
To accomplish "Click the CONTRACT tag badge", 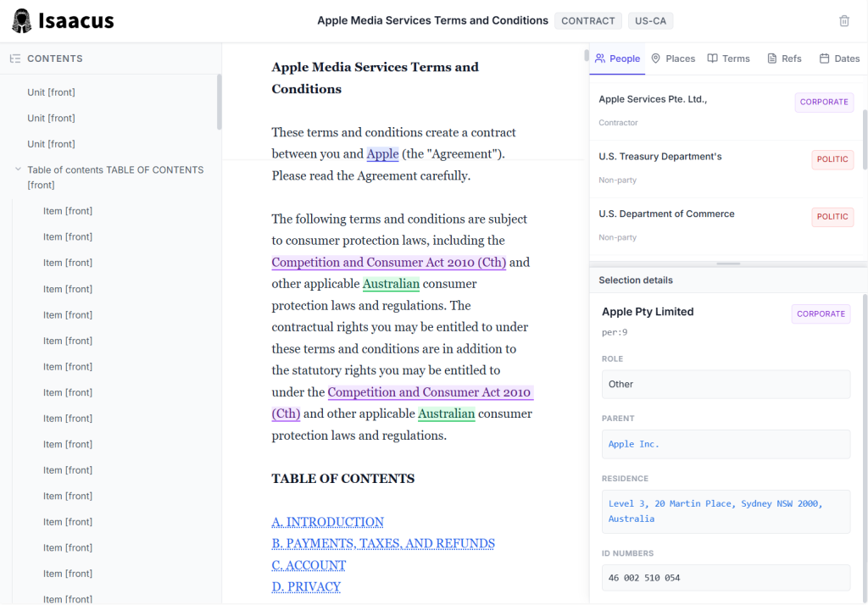I will (x=587, y=21).
